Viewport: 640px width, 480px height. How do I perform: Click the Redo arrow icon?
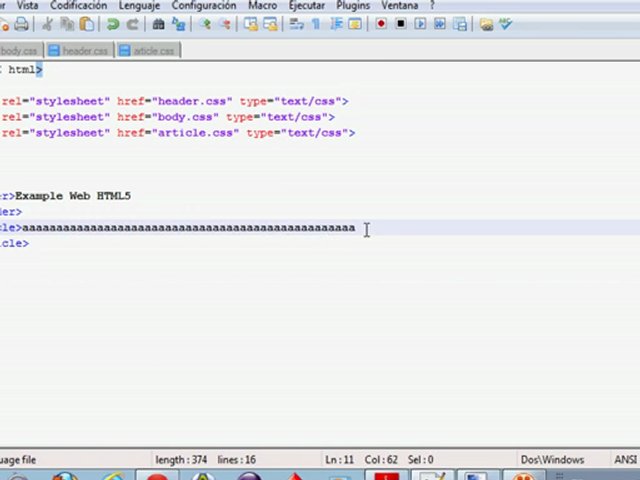pos(133,24)
